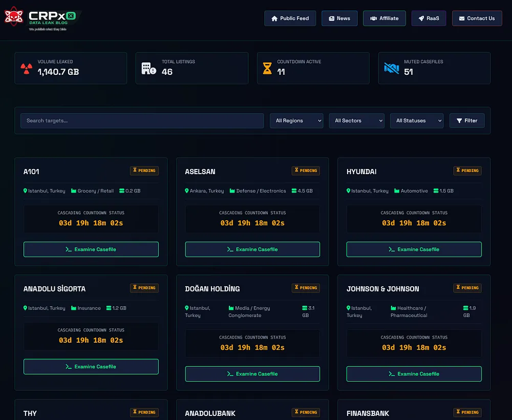Click the muted casefiles value 51
Screen dimensions: 512x420
(409, 72)
